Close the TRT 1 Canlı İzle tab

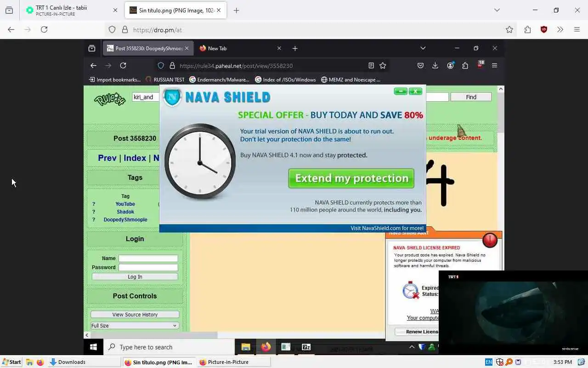[115, 10]
